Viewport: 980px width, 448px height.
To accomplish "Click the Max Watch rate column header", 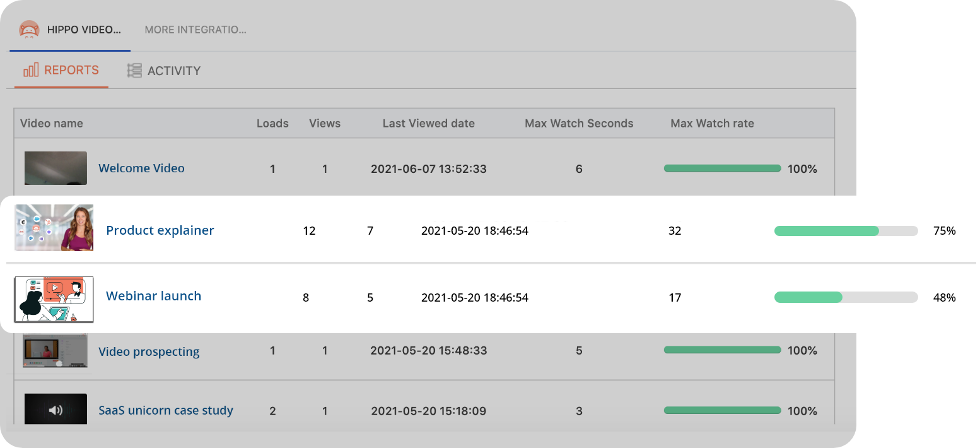I will [x=712, y=124].
